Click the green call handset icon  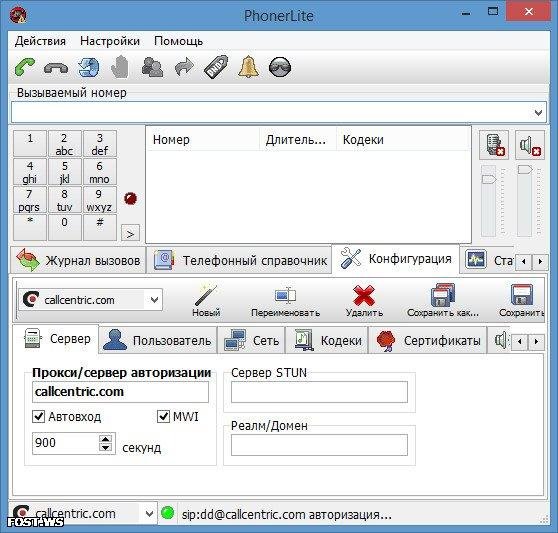pos(25,67)
